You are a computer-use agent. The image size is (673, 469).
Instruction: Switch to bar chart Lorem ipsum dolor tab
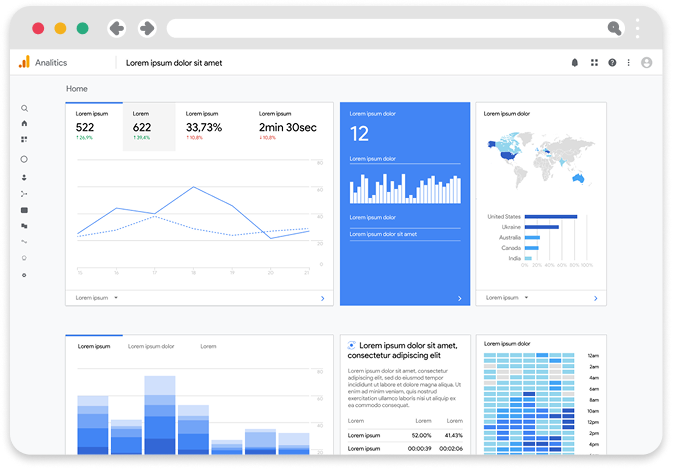(151, 346)
